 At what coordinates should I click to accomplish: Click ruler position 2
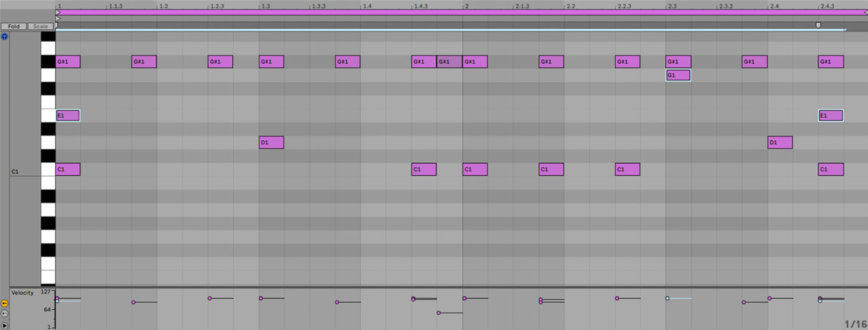(x=467, y=6)
